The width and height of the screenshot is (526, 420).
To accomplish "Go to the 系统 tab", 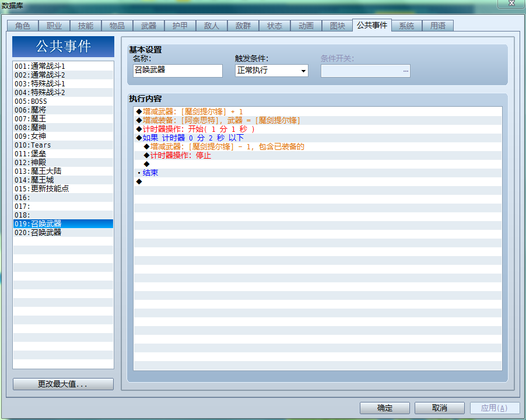I will (x=406, y=26).
